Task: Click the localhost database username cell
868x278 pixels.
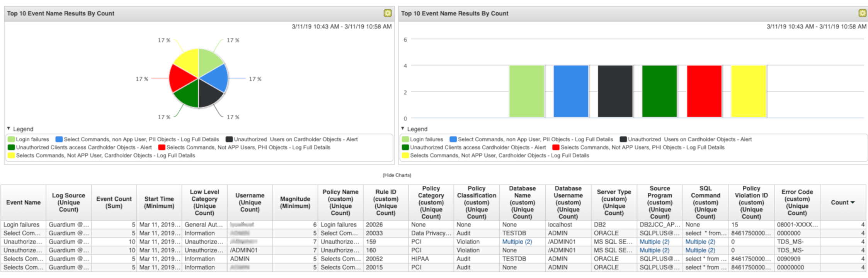Action: (568, 225)
